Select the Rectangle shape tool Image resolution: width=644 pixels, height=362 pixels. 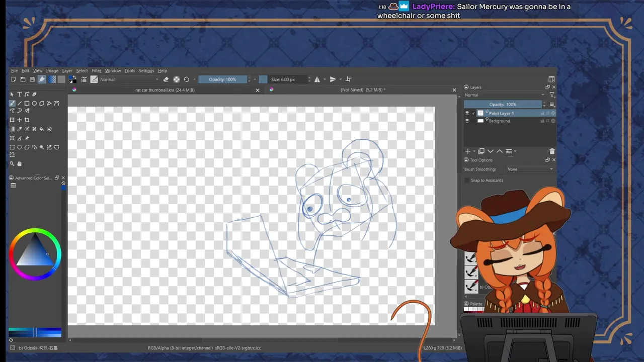click(x=27, y=103)
